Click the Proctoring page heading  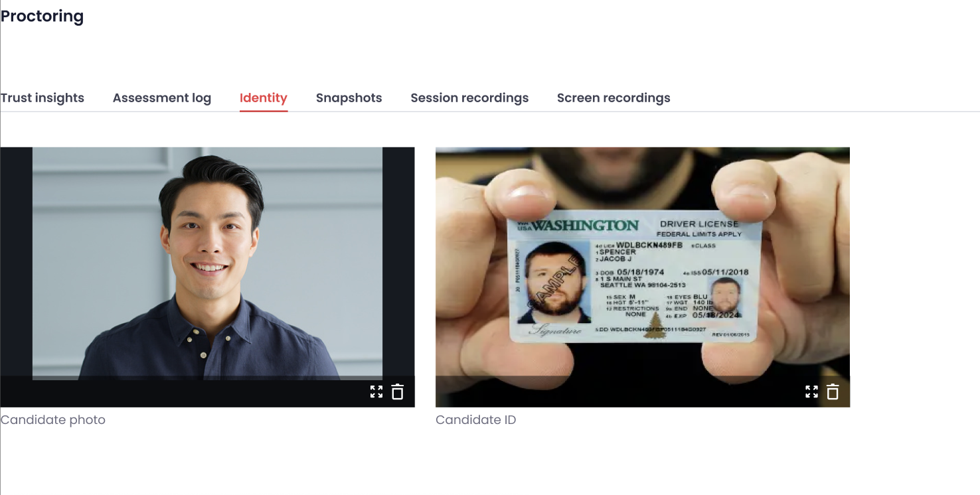[x=42, y=16]
